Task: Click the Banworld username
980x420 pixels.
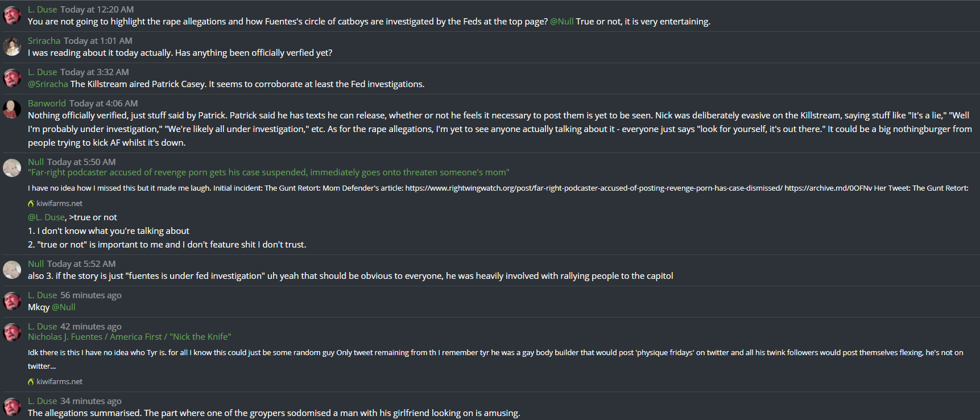Action: [x=47, y=104]
